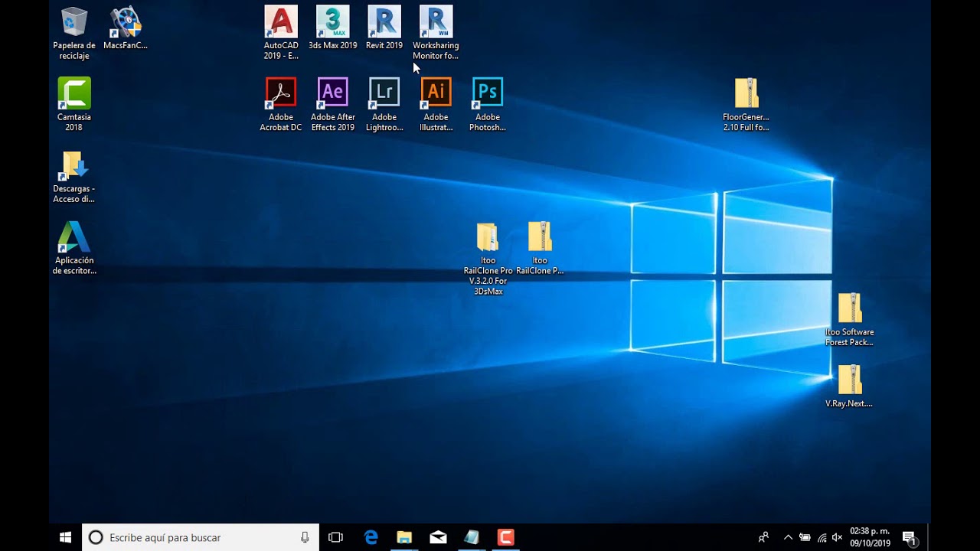
Task: Select the Itoo Software Forest Pack zip
Action: coord(849,320)
